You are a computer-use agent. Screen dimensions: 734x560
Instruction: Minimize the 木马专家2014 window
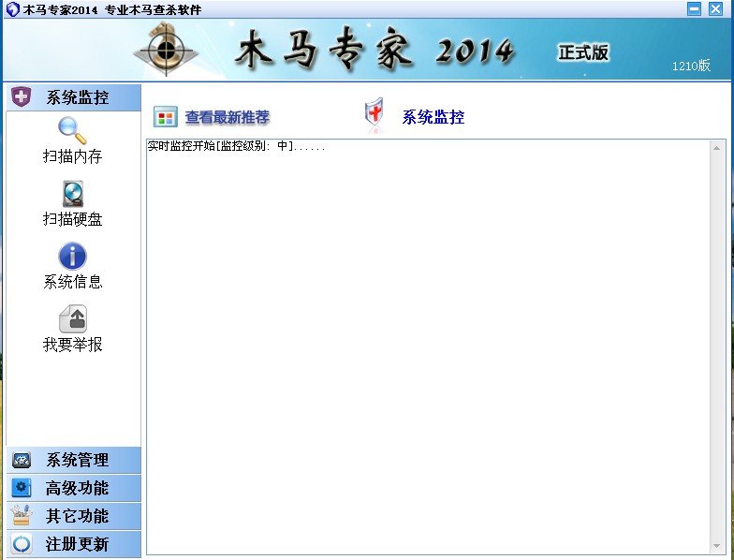694,9
